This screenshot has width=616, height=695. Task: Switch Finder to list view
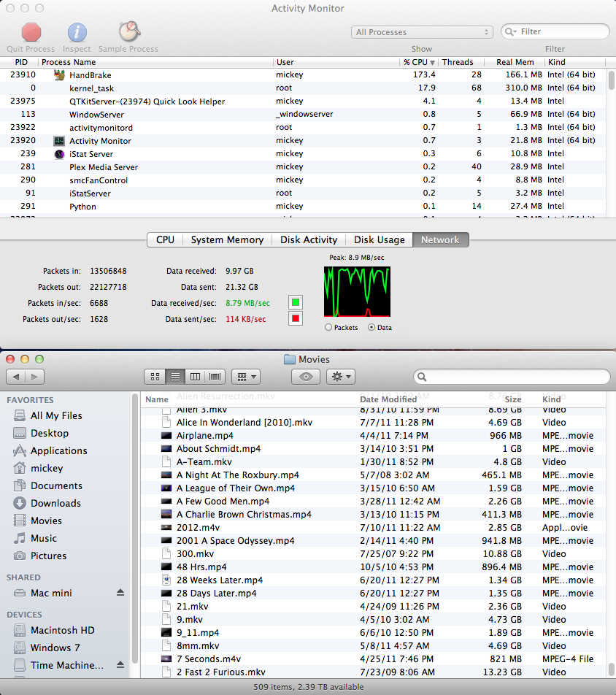pos(175,377)
